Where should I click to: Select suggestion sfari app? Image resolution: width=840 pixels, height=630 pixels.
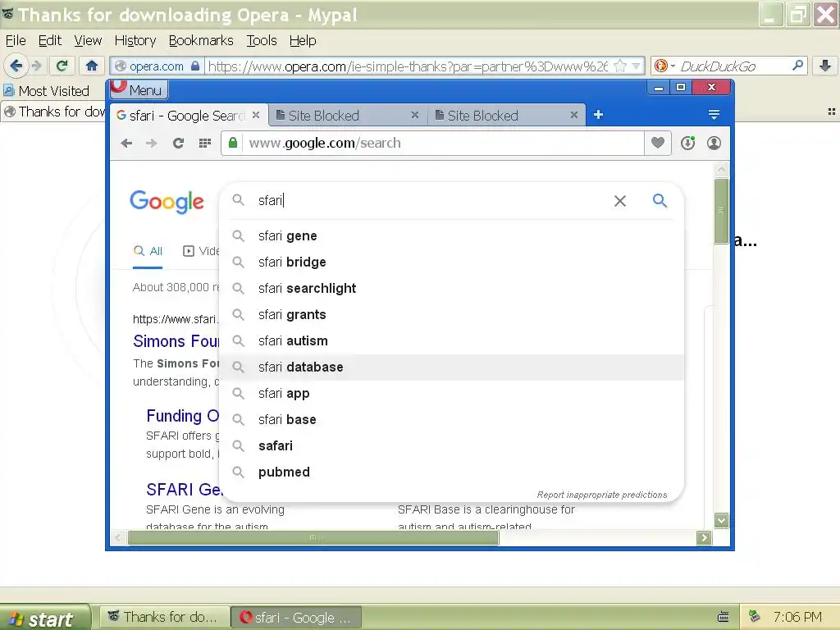click(x=452, y=393)
